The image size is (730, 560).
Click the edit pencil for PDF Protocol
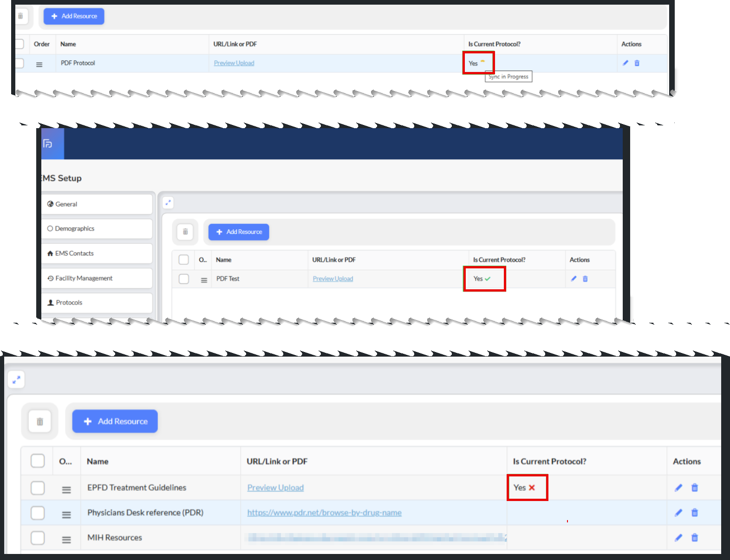coord(626,63)
